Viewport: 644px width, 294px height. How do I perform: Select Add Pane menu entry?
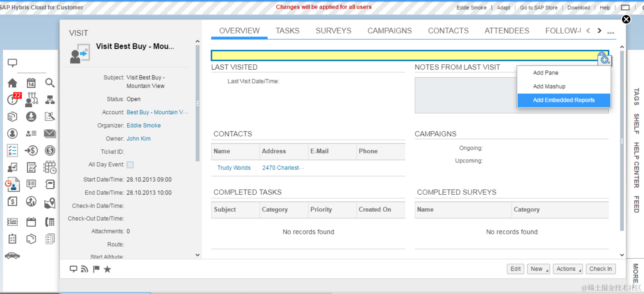[564, 73]
